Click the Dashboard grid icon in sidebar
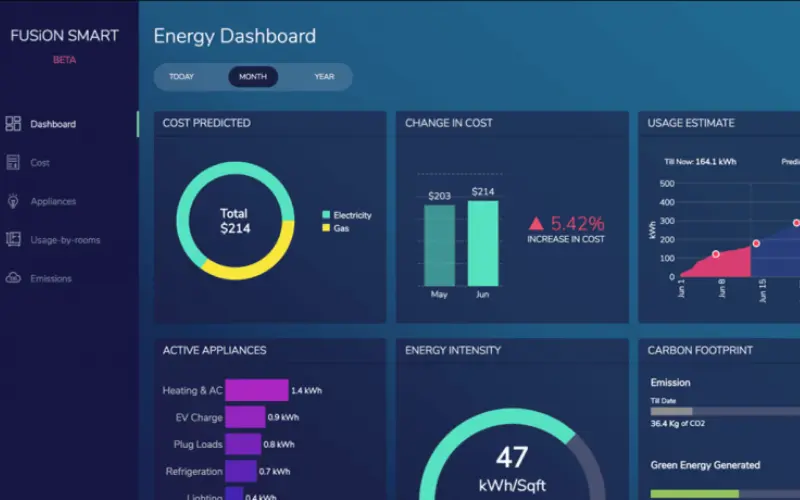The height and width of the screenshot is (500, 800). [13, 124]
